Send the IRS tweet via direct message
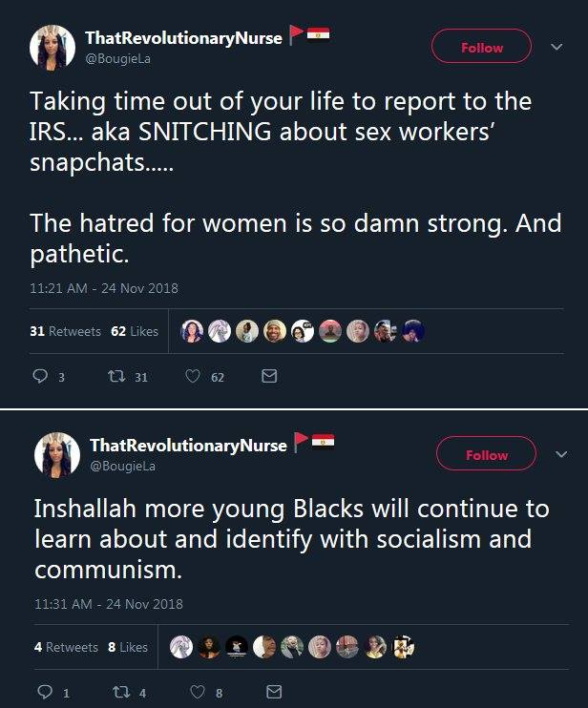Screen dimensions: 588x708 [269, 377]
